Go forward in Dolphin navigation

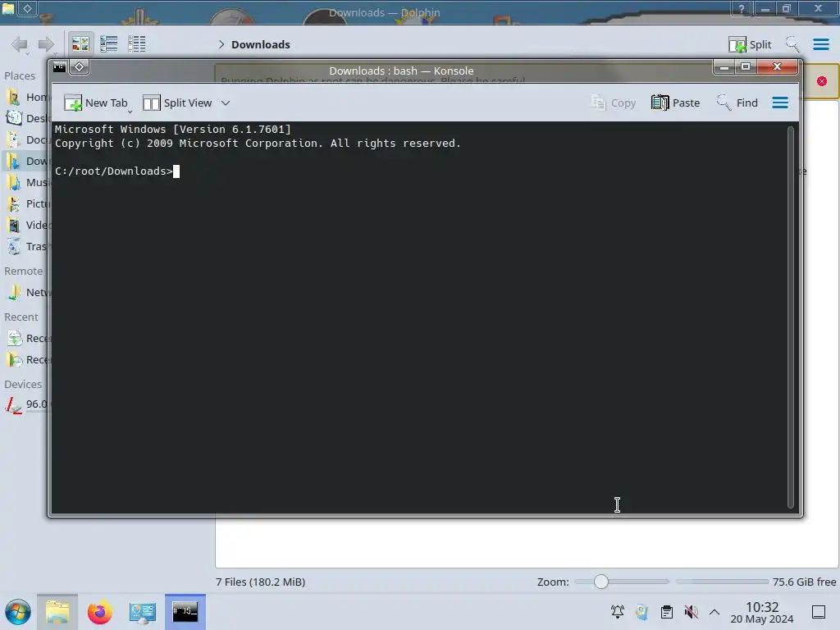point(47,44)
